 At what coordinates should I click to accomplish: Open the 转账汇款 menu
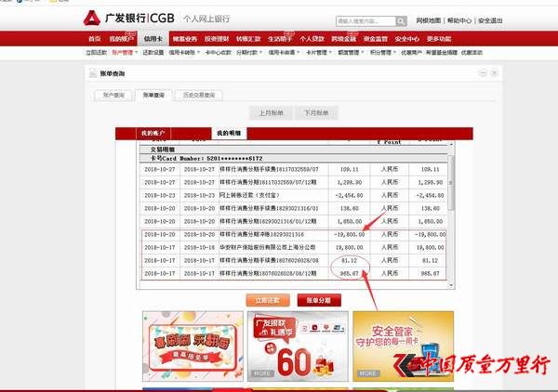point(248,39)
